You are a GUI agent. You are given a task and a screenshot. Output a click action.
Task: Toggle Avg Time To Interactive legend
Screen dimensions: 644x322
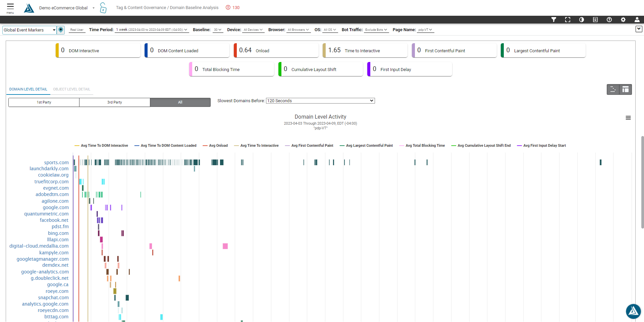click(257, 146)
